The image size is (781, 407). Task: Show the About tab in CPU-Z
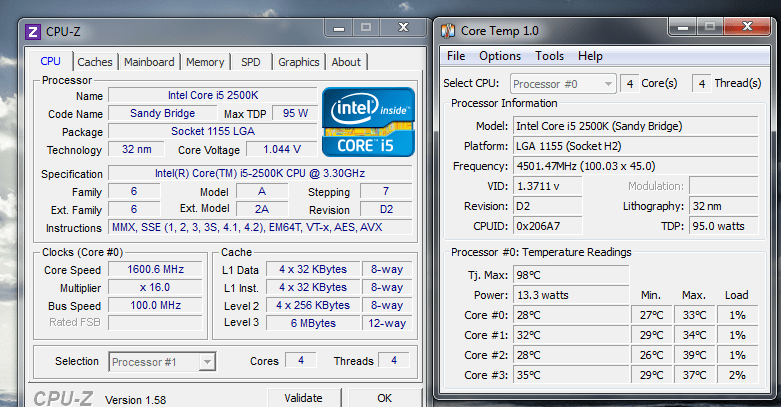[346, 62]
